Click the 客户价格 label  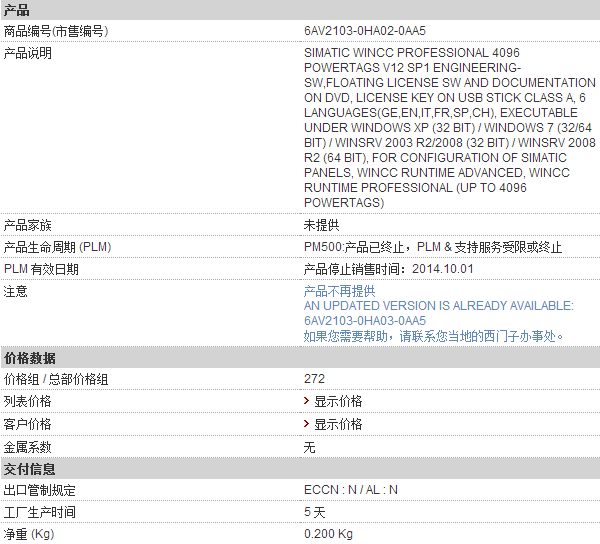(x=28, y=424)
